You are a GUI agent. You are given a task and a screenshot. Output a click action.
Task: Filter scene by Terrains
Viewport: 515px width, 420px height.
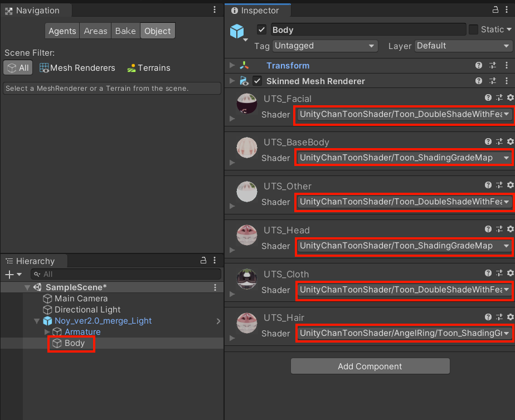pos(149,67)
